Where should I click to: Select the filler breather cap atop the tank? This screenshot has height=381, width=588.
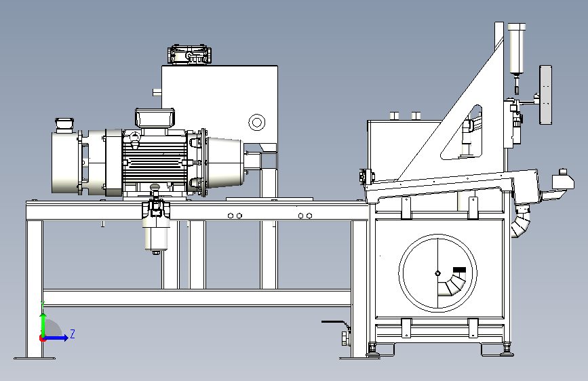point(189,55)
